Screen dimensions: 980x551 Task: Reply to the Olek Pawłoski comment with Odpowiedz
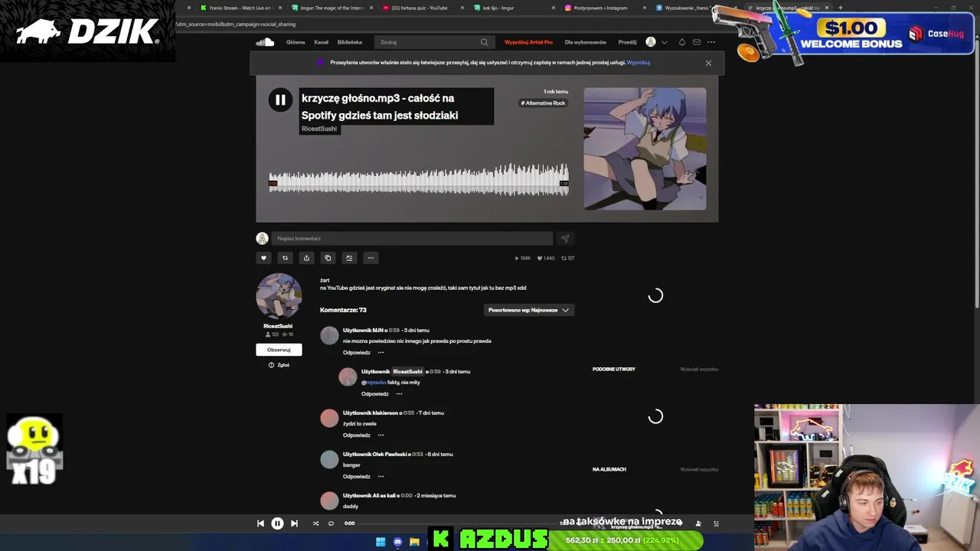pyautogui.click(x=357, y=477)
